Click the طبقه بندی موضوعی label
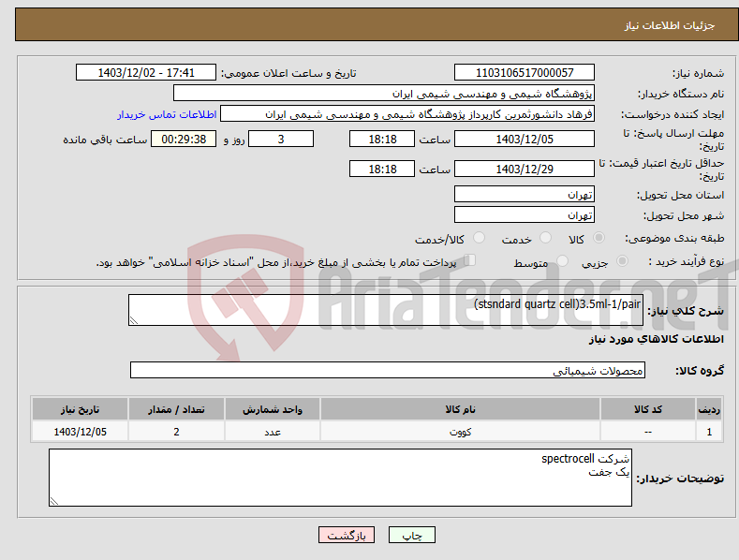 click(x=674, y=238)
